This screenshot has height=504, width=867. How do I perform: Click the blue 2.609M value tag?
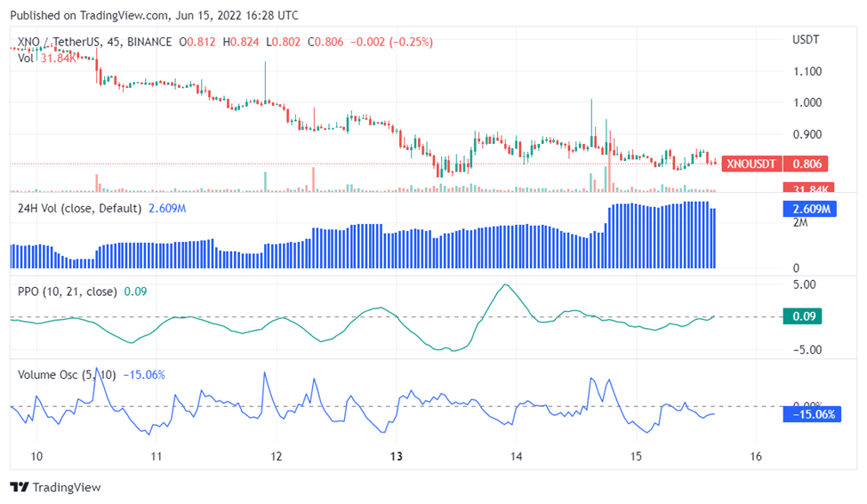tap(810, 209)
